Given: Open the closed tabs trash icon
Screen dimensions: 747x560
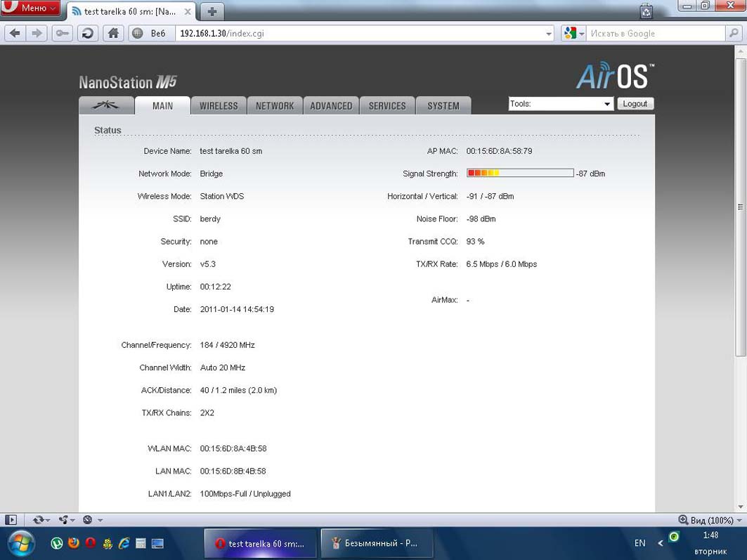Looking at the screenshot, I should tap(646, 11).
